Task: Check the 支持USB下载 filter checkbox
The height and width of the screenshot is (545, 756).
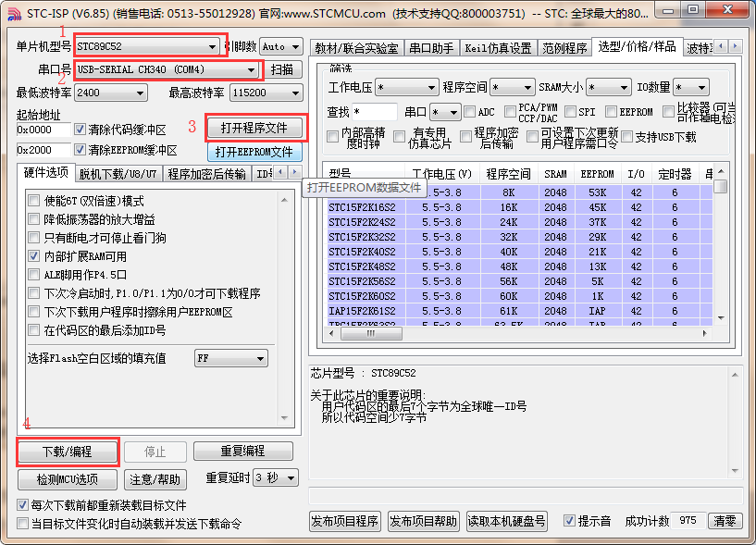Action: [626, 137]
